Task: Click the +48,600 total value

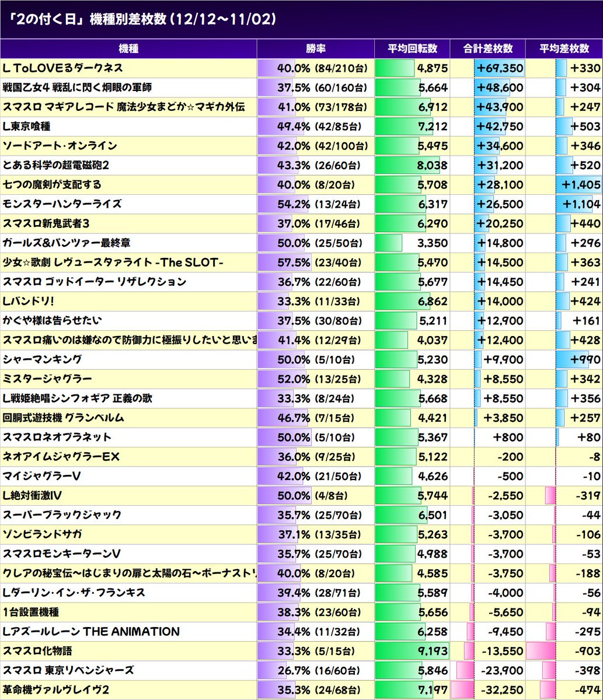Action: pos(500,87)
